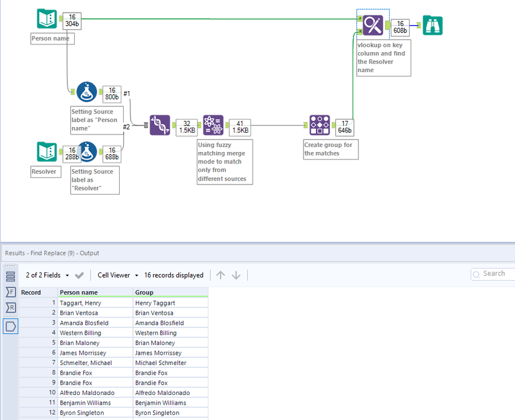The width and height of the screenshot is (515, 420).
Task: Select Group cell 'Amanda Blosfield'
Action: (171, 323)
